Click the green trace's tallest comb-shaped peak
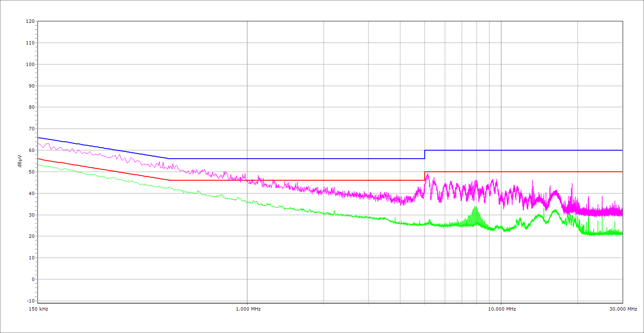Viewport: 644px width, 333px height. [x=476, y=207]
